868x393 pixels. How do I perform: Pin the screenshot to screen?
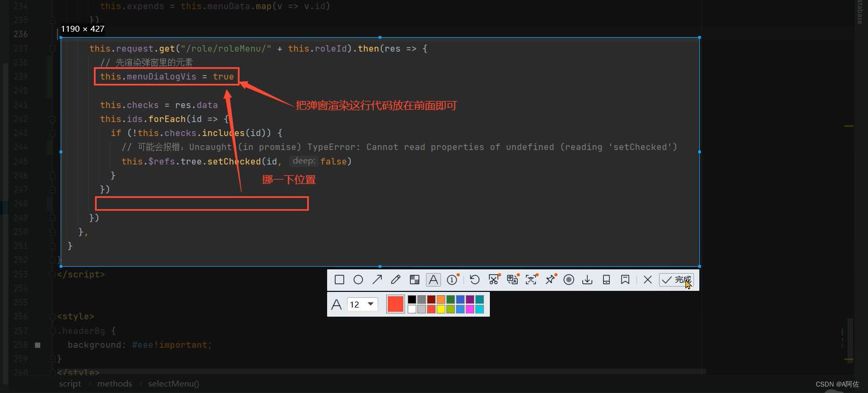coord(551,280)
